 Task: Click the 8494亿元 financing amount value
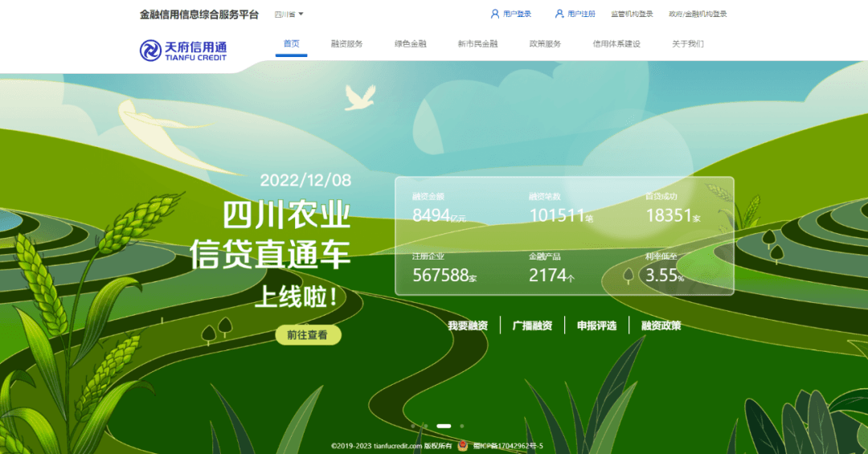(x=439, y=215)
